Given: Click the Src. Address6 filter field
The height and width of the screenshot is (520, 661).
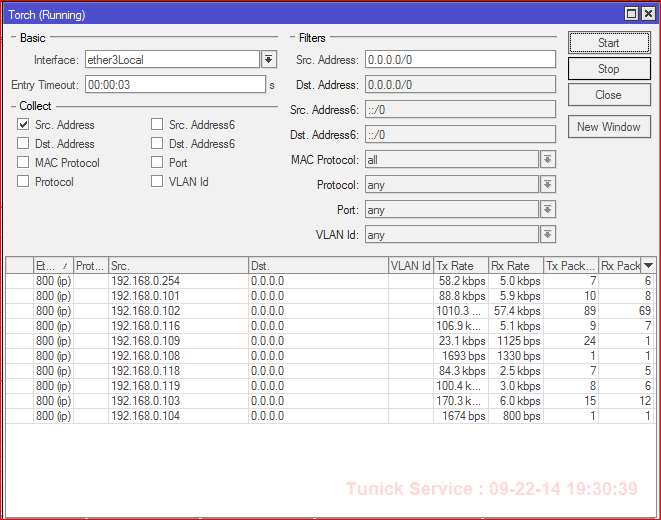Looking at the screenshot, I should [x=460, y=110].
